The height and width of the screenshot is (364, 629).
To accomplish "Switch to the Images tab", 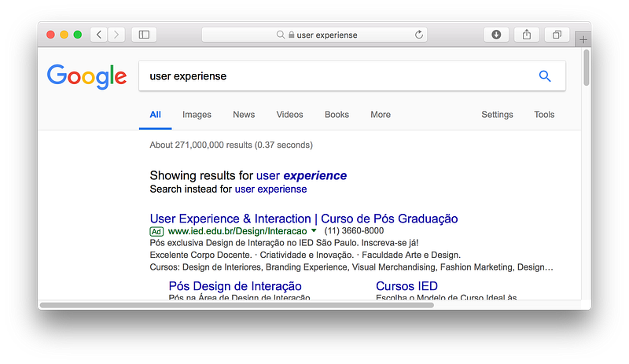I will point(197,114).
